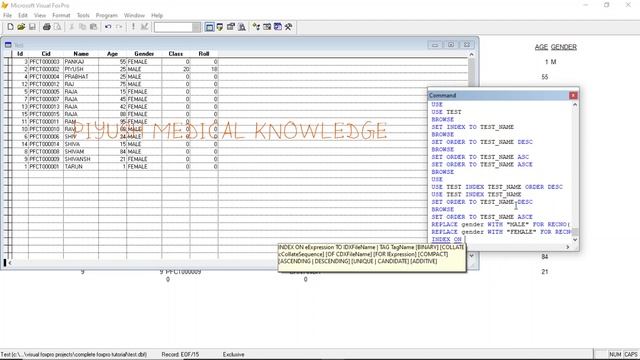
Task: Select the PRABHAT name cell
Action: coord(81,77)
